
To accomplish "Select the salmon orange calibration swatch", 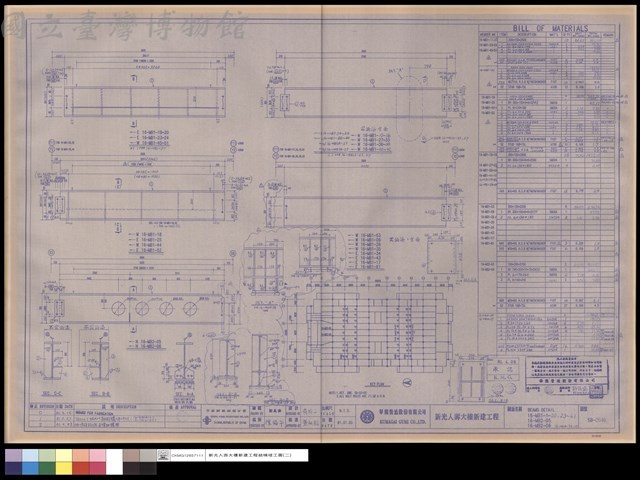I will [x=80, y=456].
